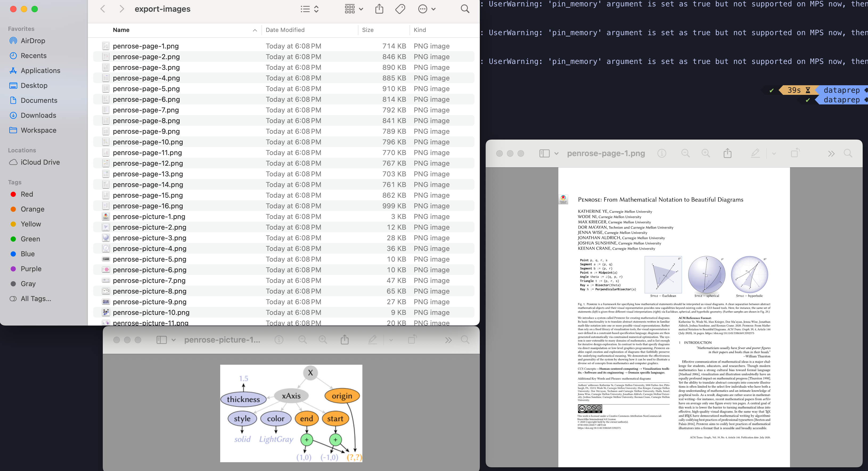868x471 pixels.
Task: Select Applications in the Finder sidebar
Action: [40, 71]
